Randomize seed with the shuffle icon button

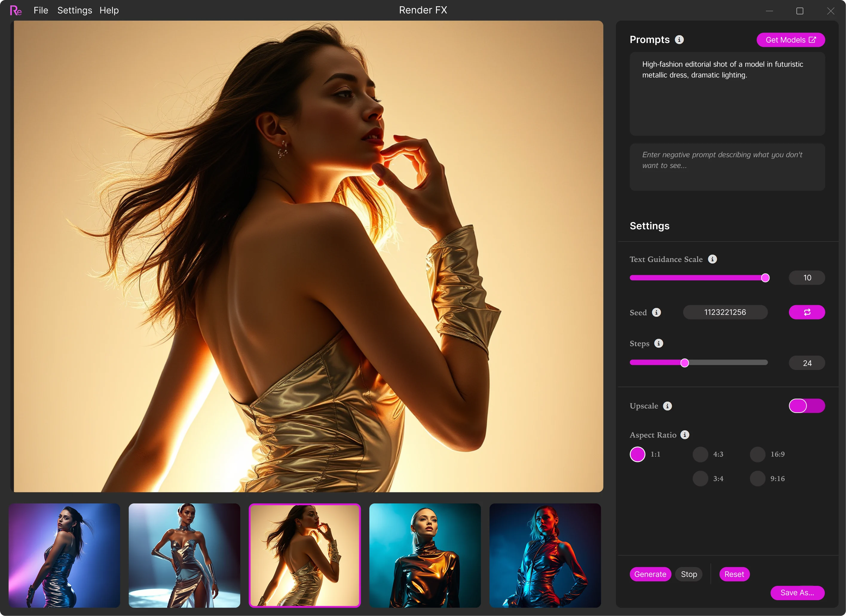click(807, 312)
